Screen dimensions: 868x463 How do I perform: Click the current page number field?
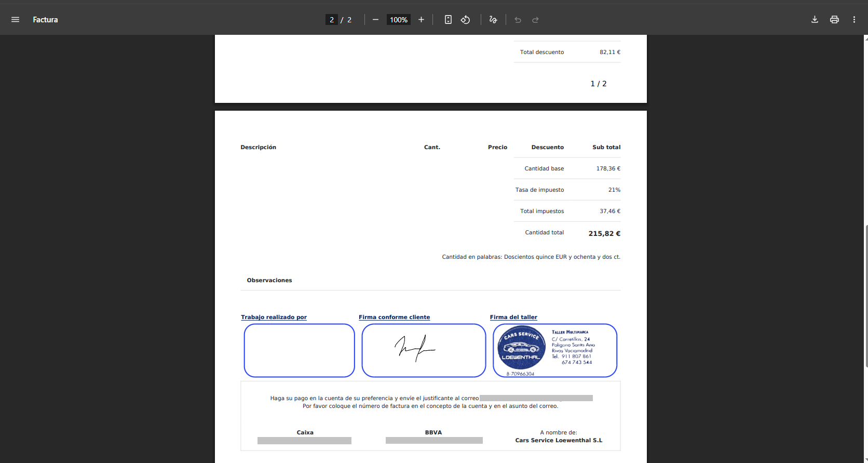[x=332, y=20]
